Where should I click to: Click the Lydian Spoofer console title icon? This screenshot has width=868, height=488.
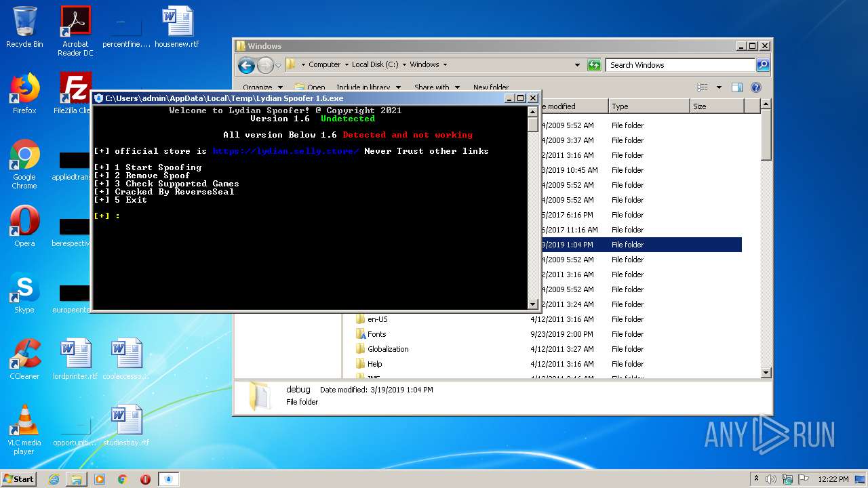pyautogui.click(x=99, y=98)
